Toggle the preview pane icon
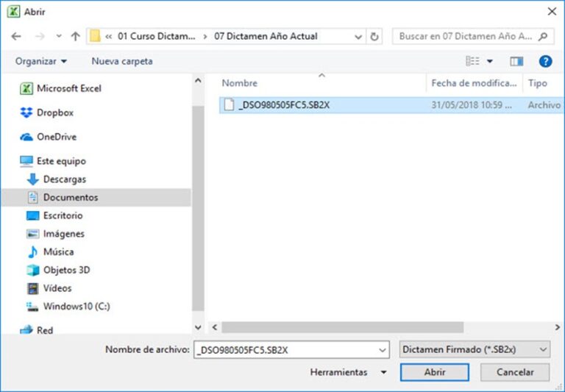The image size is (565, 392). pos(516,61)
